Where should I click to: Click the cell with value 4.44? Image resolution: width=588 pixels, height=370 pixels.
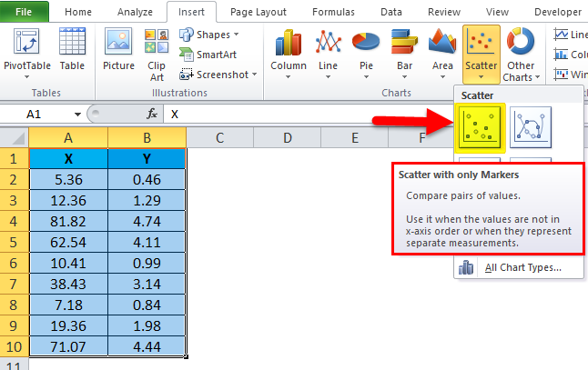click(147, 346)
